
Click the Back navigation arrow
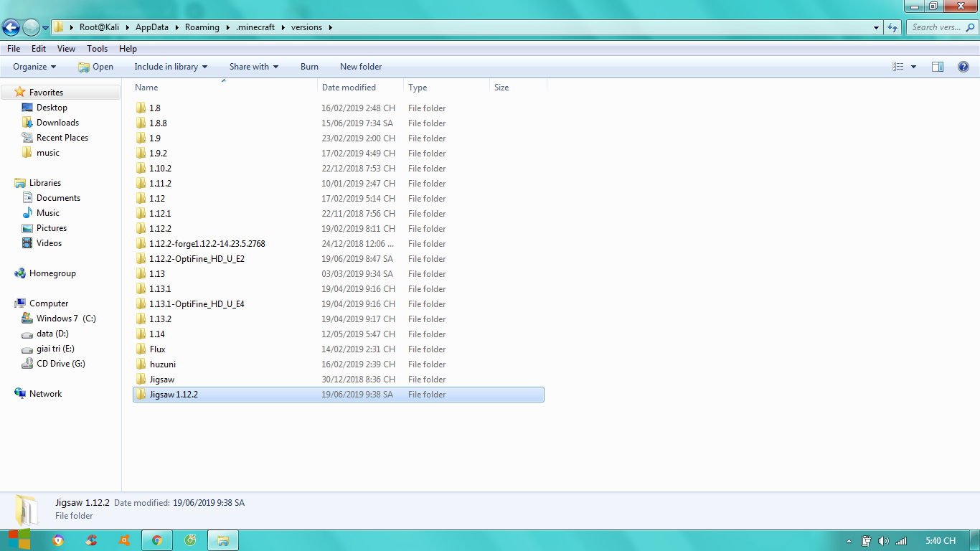click(11, 27)
